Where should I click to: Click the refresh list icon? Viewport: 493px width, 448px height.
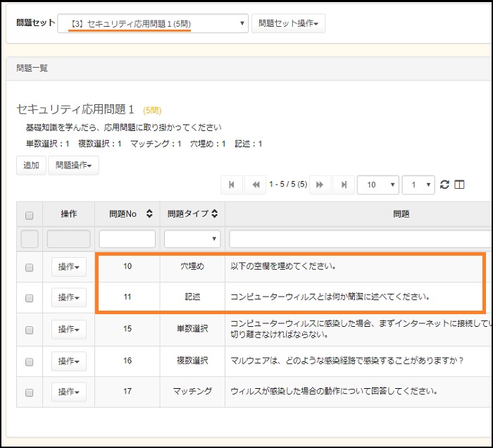tap(444, 185)
